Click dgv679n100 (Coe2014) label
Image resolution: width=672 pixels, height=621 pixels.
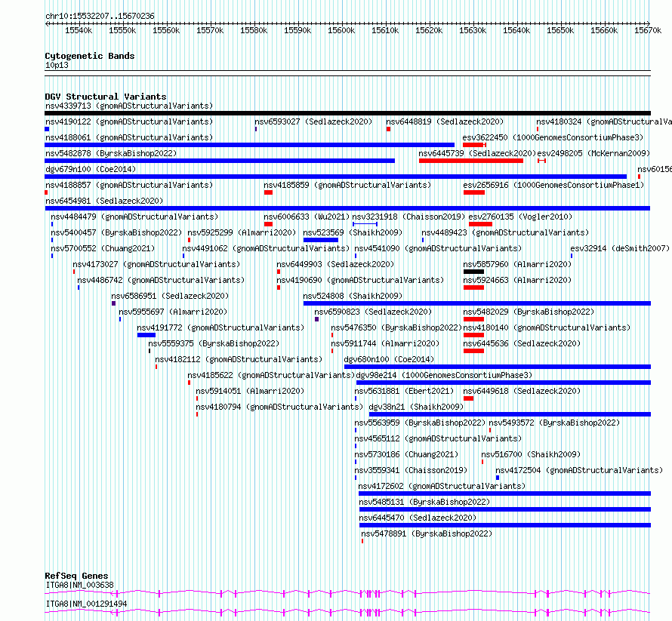91,169
